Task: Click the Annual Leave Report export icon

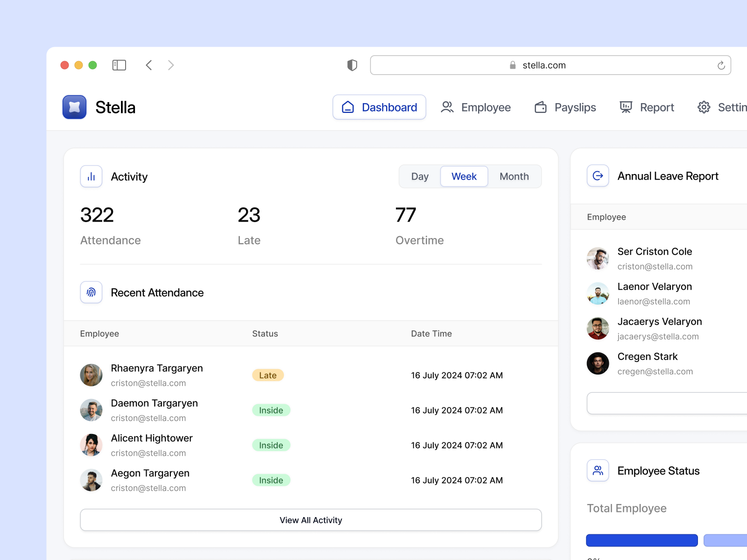Action: [x=598, y=176]
